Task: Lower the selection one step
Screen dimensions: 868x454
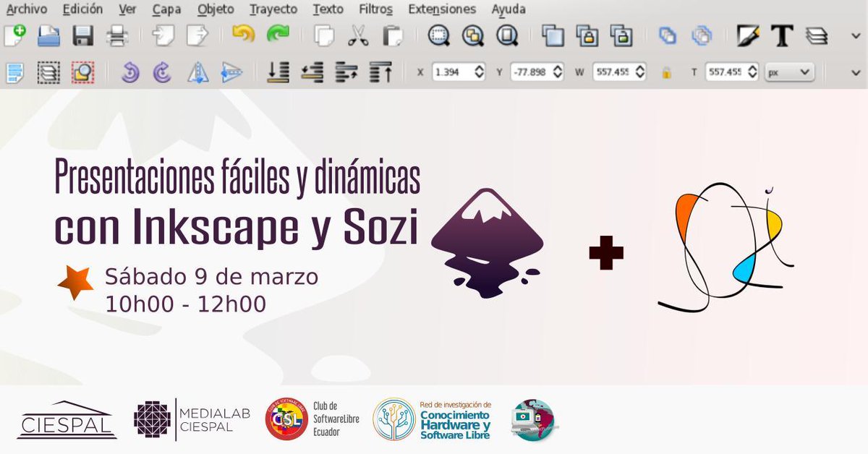Action: click(312, 72)
